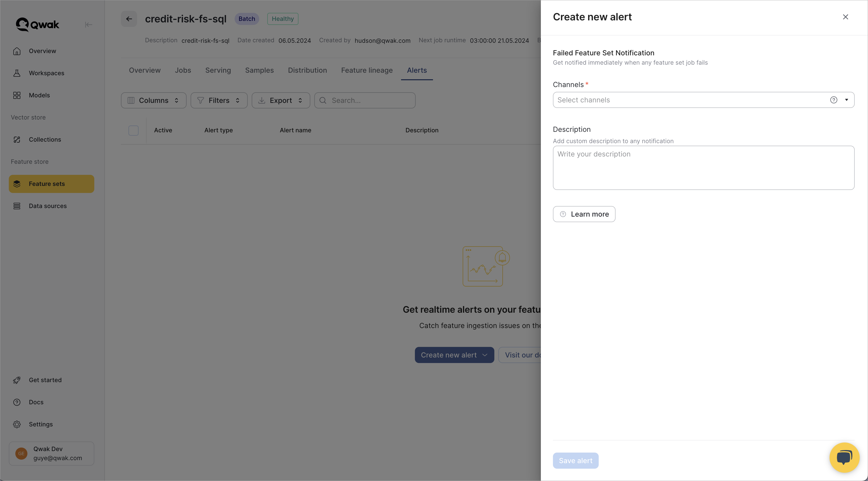
Task: Open the Qwak logo home page
Action: tap(37, 24)
